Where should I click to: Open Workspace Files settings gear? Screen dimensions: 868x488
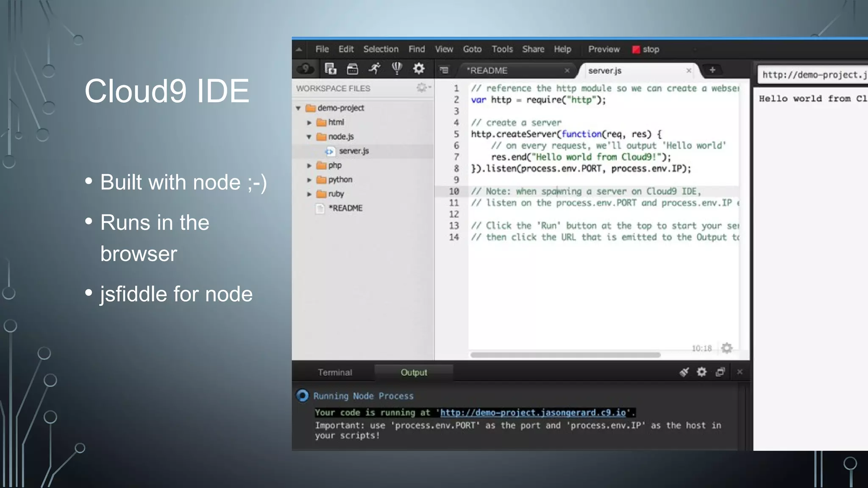click(x=423, y=88)
